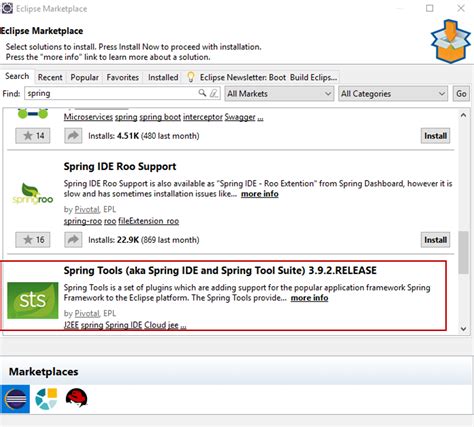
Task: Open the All Categories dropdown
Action: [x=393, y=94]
